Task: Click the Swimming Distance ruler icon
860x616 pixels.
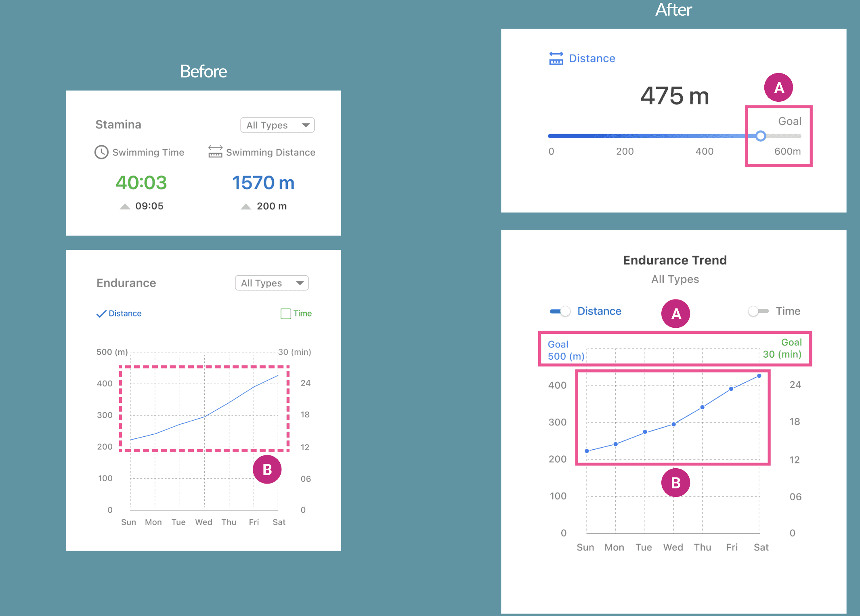Action: coord(215,152)
